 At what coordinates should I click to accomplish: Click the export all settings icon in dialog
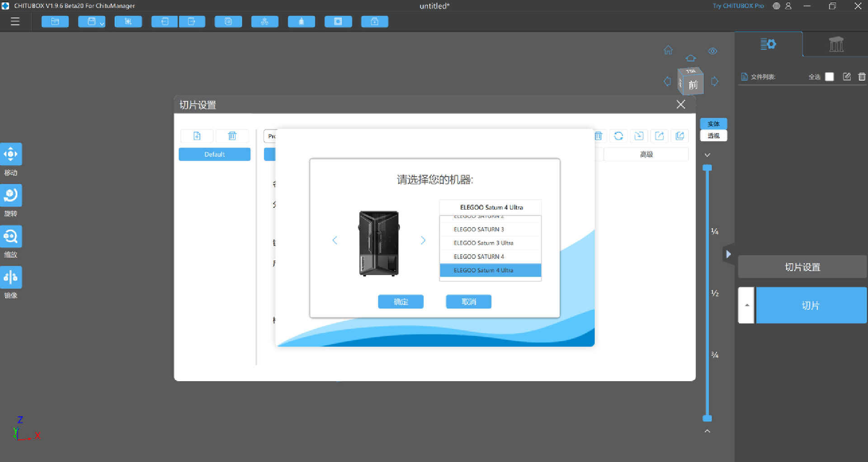click(679, 136)
